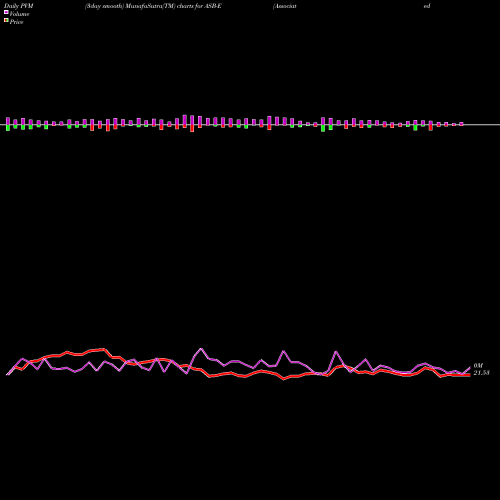
Task: Select the Volume legend label
Action: coord(19,14)
